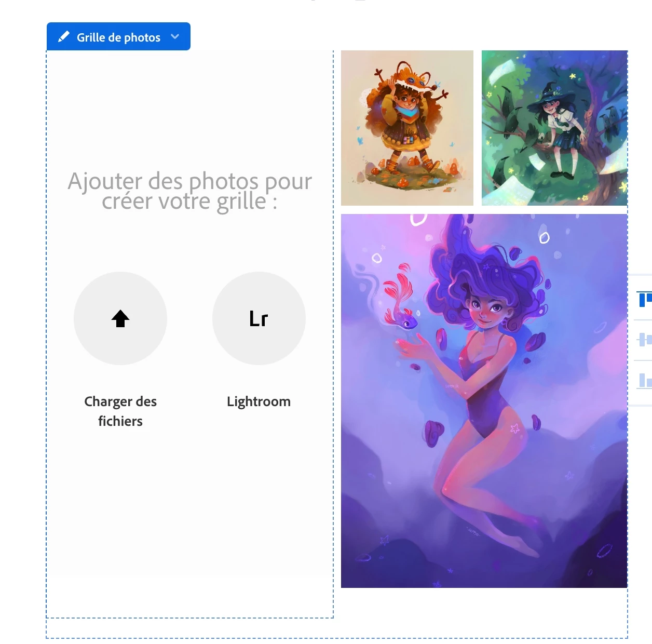This screenshot has width=652, height=644.
Task: Click the upload arrow circle icon
Action: click(120, 318)
